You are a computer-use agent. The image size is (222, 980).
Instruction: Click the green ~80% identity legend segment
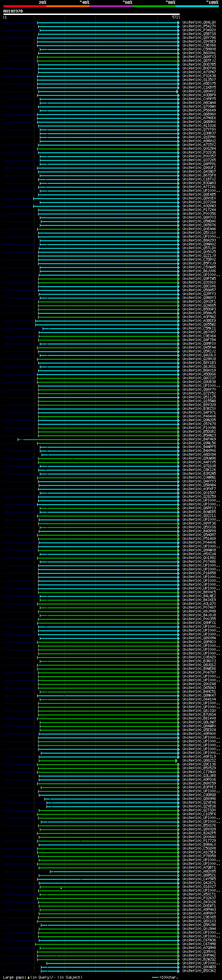pyautogui.click(x=154, y=6)
